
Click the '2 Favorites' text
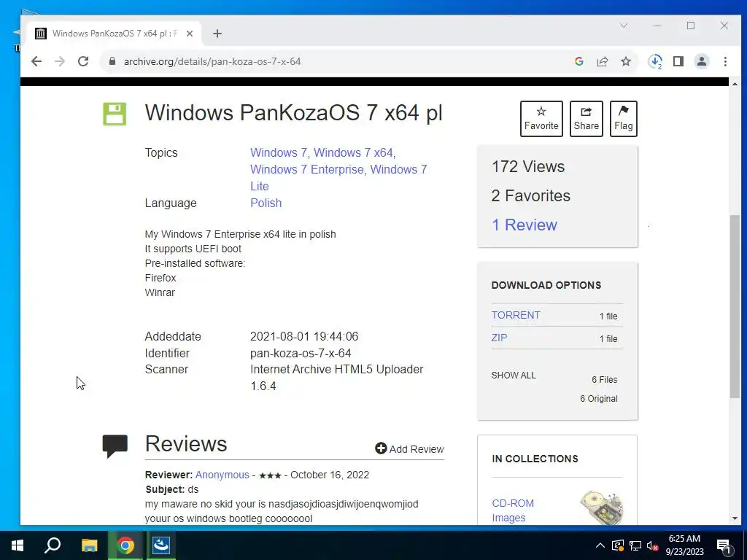(531, 195)
